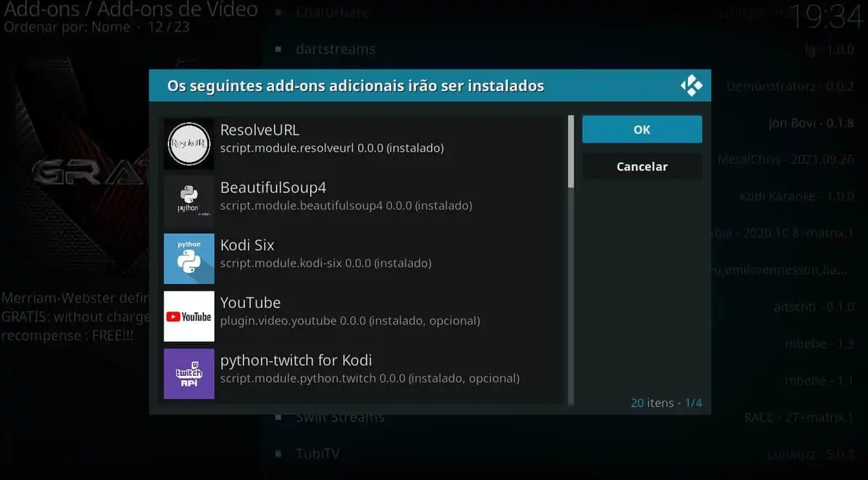The image size is (868, 480).
Task: Click the bullet icon beside dartstreams
Action: (x=278, y=49)
